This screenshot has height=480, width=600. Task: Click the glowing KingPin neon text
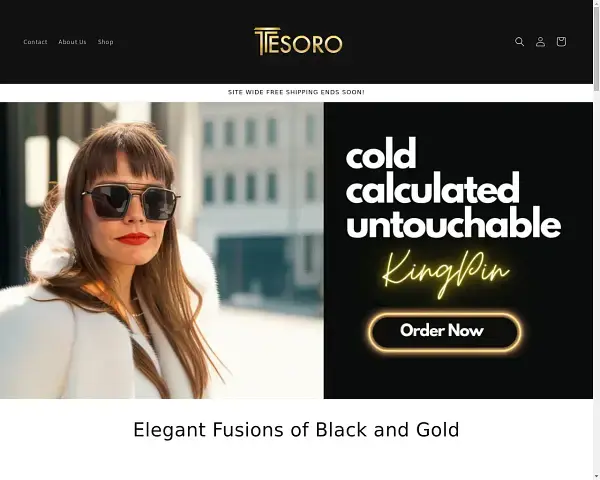(x=446, y=272)
